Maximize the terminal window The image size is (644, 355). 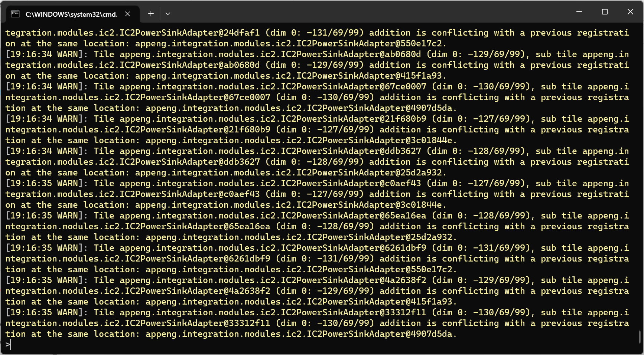(605, 12)
